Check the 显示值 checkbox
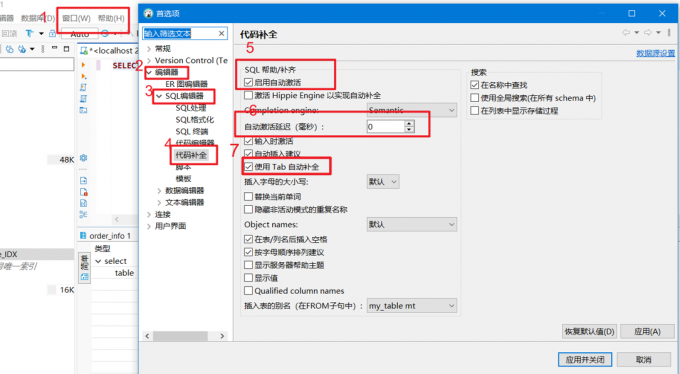This screenshot has width=680, height=374. tap(248, 278)
